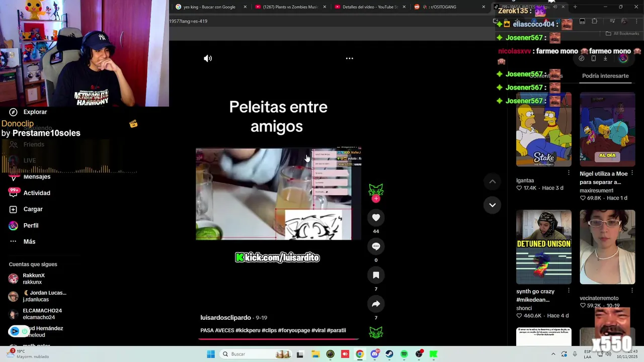Open followed account RakkunX
This screenshot has width=644, height=362.
28,279
